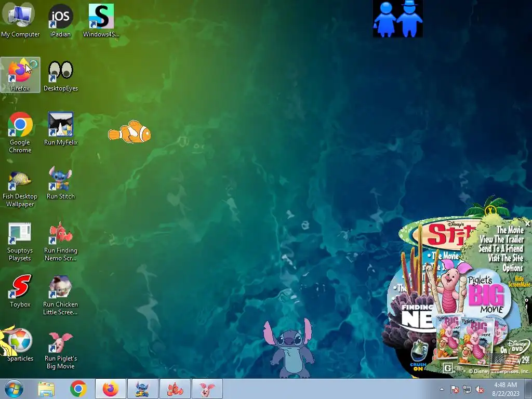Open the Souptoys Playsets shortcut
532x399 pixels.
pos(20,242)
